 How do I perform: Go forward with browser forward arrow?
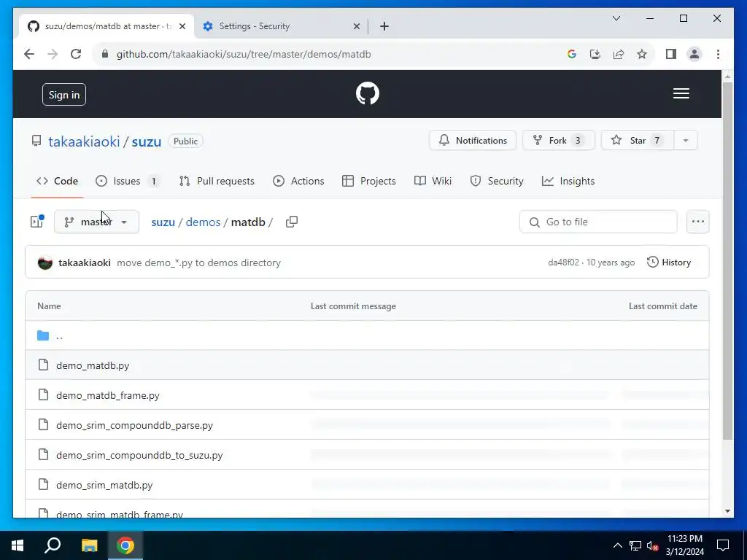pyautogui.click(x=53, y=54)
